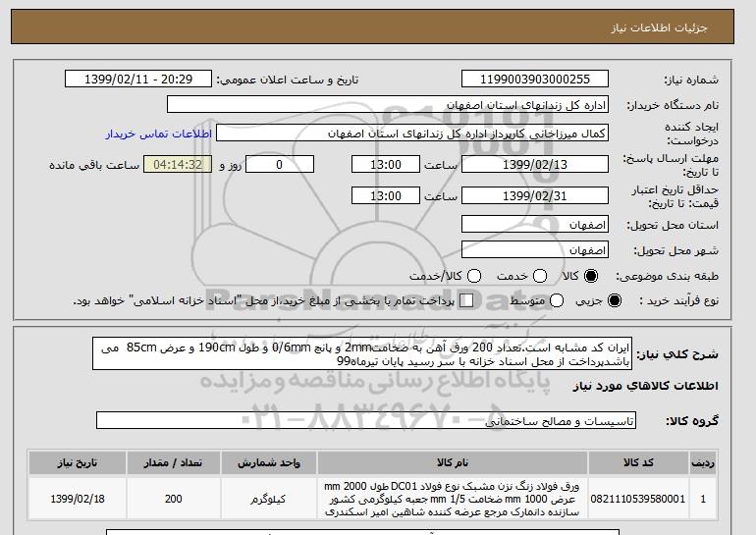
Task: Click the unit cell کیلوگرم
Action: coord(269,499)
